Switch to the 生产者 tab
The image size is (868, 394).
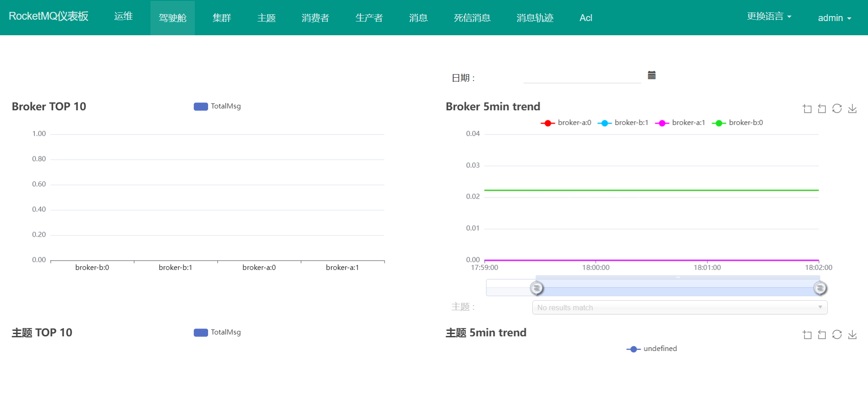(369, 18)
